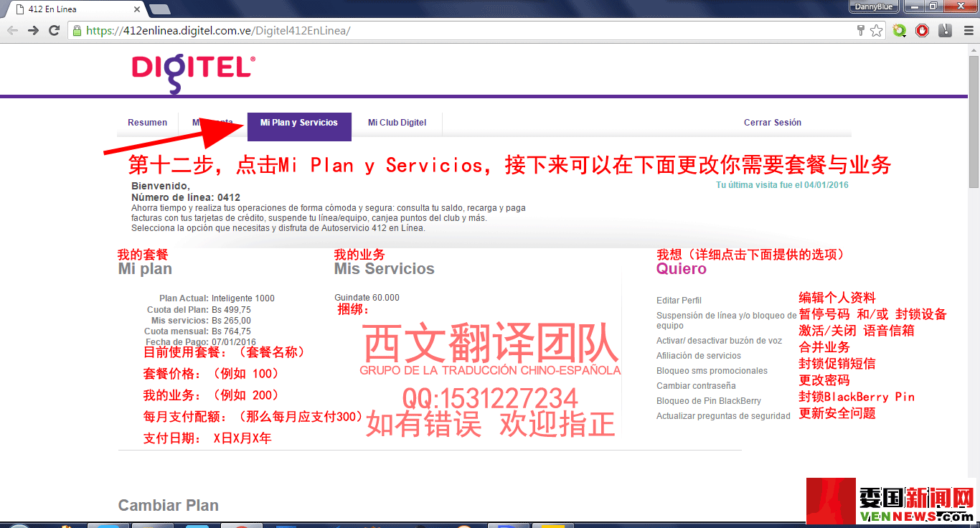
Task: Click the DannyBlue profile button
Action: (x=874, y=6)
